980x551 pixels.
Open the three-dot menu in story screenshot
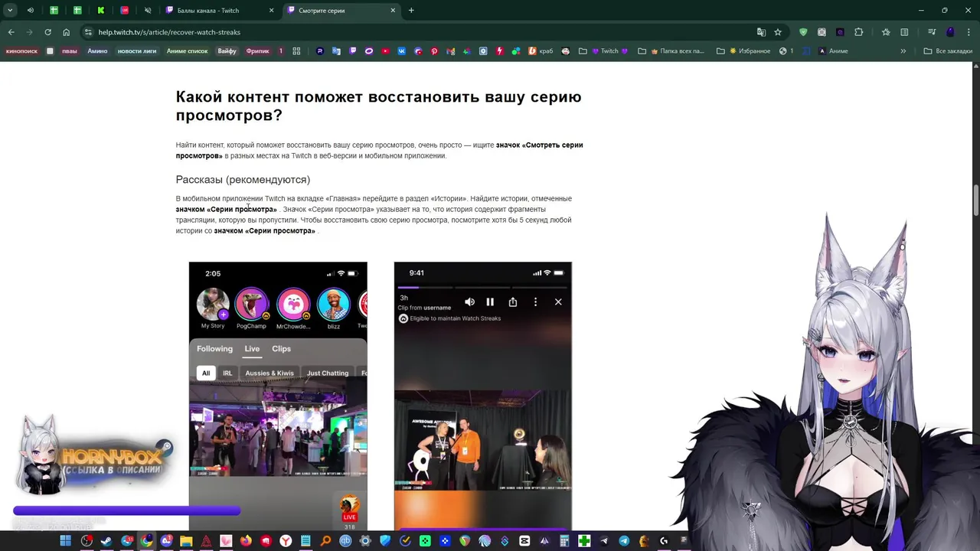pyautogui.click(x=535, y=302)
